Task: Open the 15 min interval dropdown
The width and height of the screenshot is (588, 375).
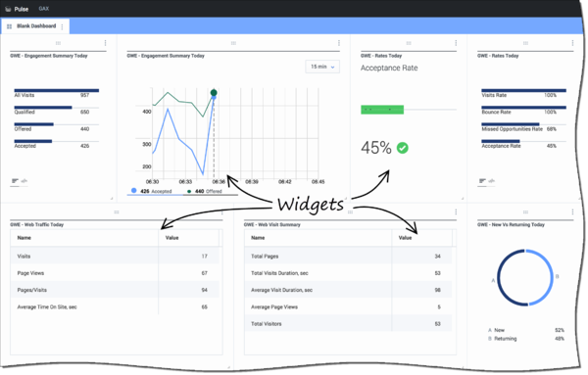Action: coord(322,67)
